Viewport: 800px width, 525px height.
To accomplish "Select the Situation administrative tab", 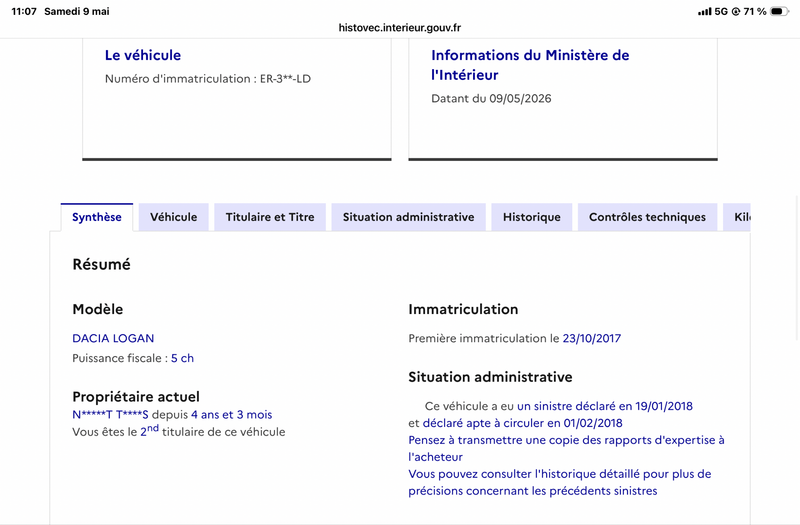I will [x=408, y=217].
